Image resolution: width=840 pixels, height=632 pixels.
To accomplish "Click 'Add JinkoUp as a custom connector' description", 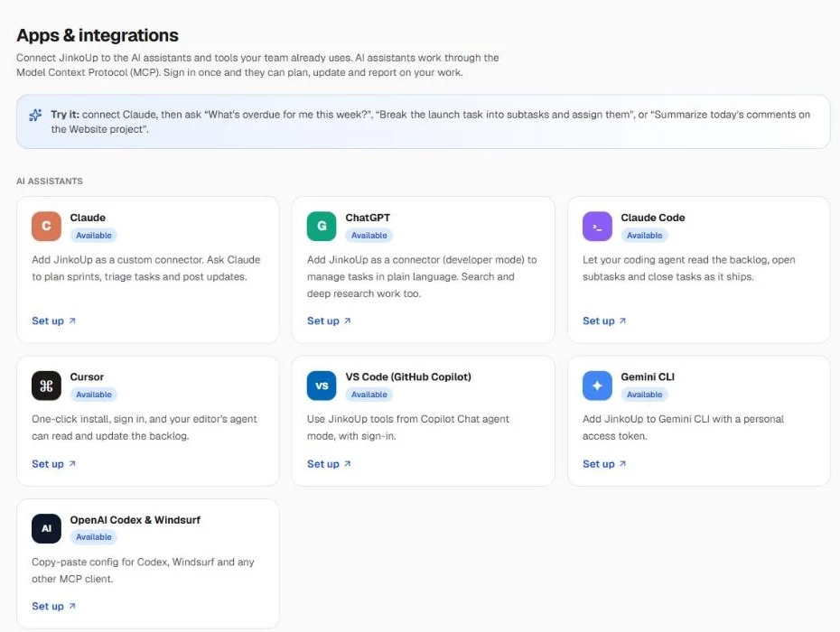I will pyautogui.click(x=146, y=268).
